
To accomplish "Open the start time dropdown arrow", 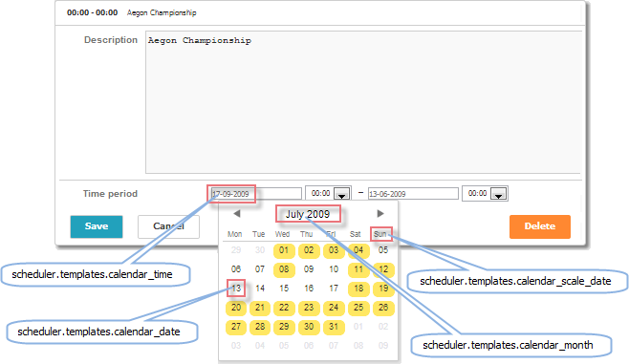I will pos(342,195).
